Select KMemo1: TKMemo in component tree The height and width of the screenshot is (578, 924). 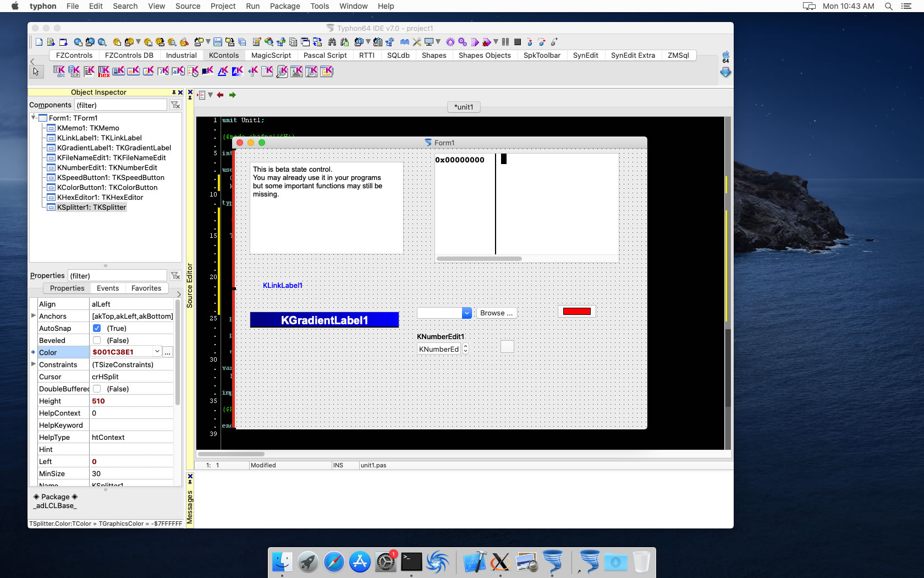coord(87,128)
